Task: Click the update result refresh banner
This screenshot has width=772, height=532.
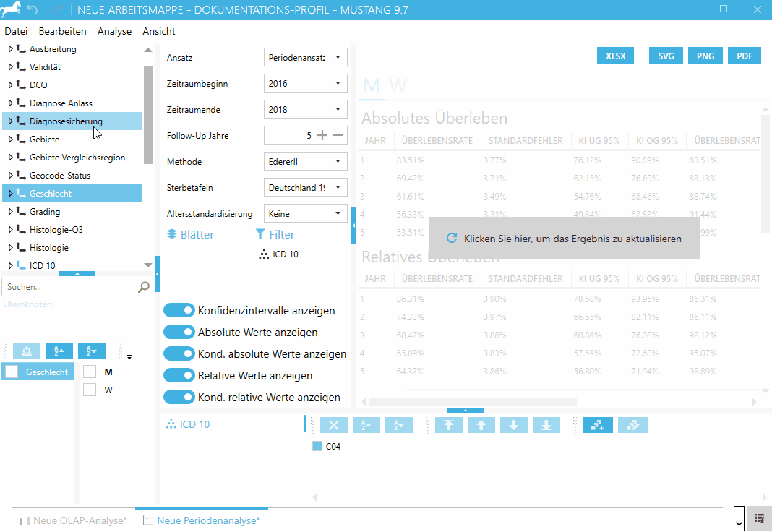Action: 564,238
